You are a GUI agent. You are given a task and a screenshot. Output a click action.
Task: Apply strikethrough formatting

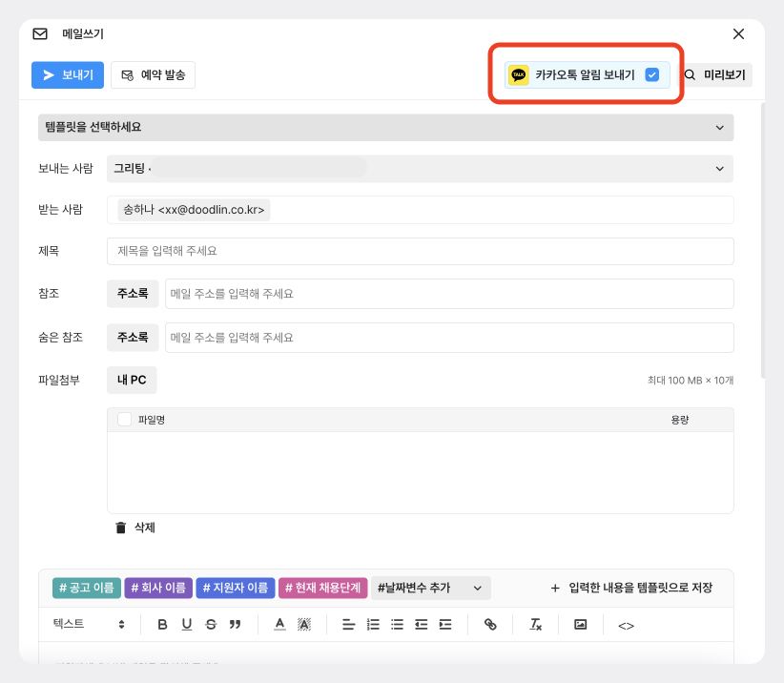[211, 625]
